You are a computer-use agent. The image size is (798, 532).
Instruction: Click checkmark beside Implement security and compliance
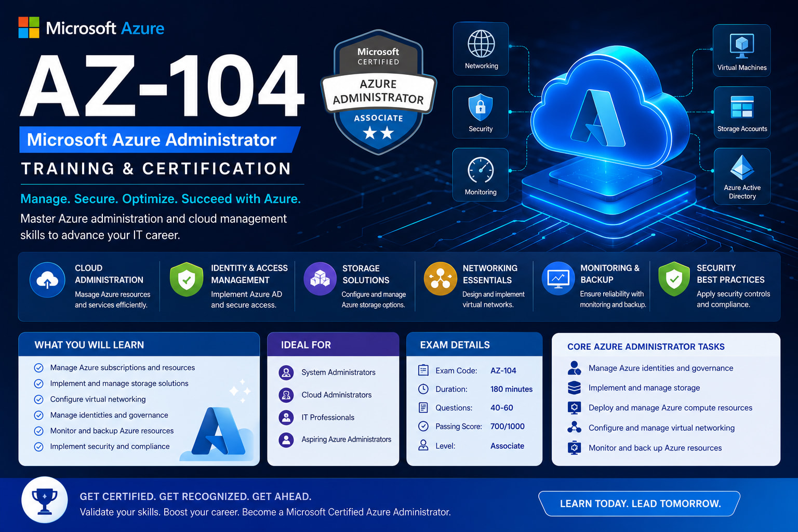tap(38, 447)
